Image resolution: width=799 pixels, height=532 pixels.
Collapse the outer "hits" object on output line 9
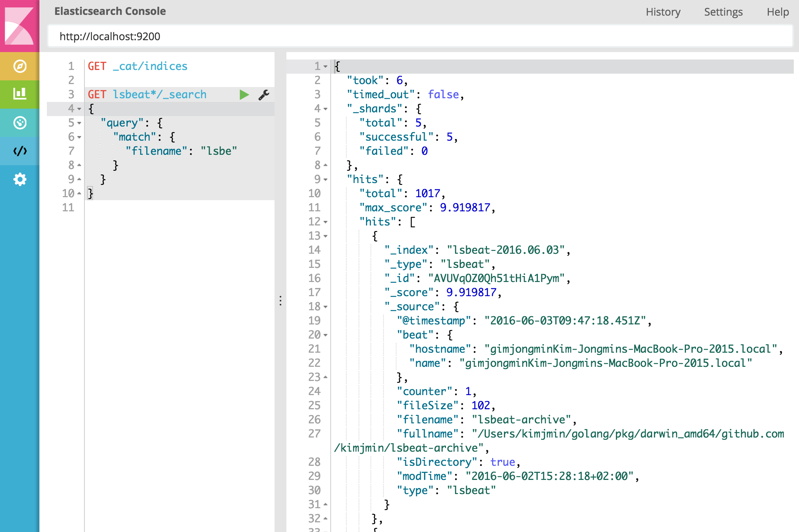[x=325, y=180]
